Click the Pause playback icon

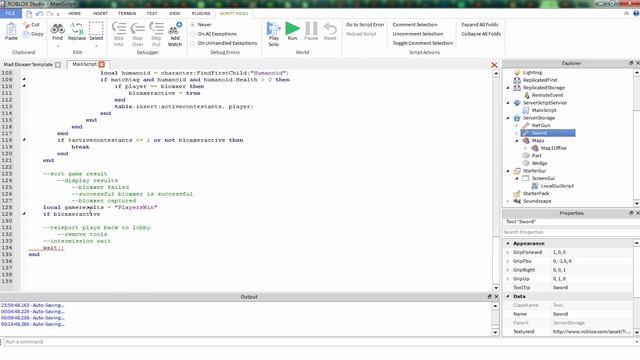point(311,29)
